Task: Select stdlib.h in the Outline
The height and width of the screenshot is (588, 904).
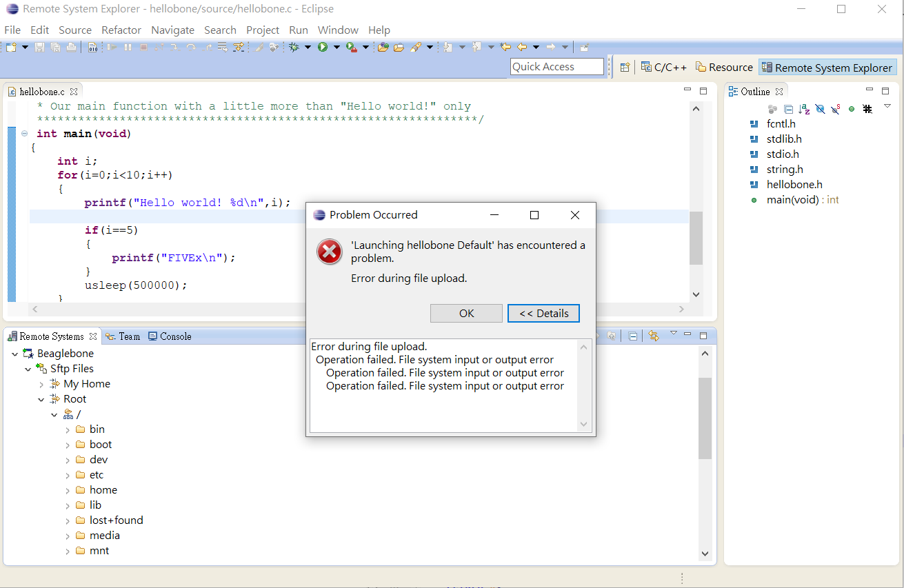Action: pos(784,139)
